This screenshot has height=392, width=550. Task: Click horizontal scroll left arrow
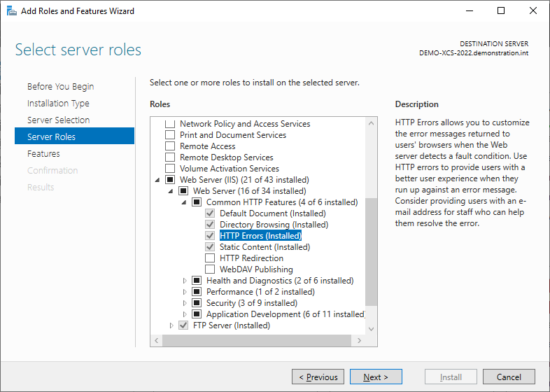click(157, 340)
